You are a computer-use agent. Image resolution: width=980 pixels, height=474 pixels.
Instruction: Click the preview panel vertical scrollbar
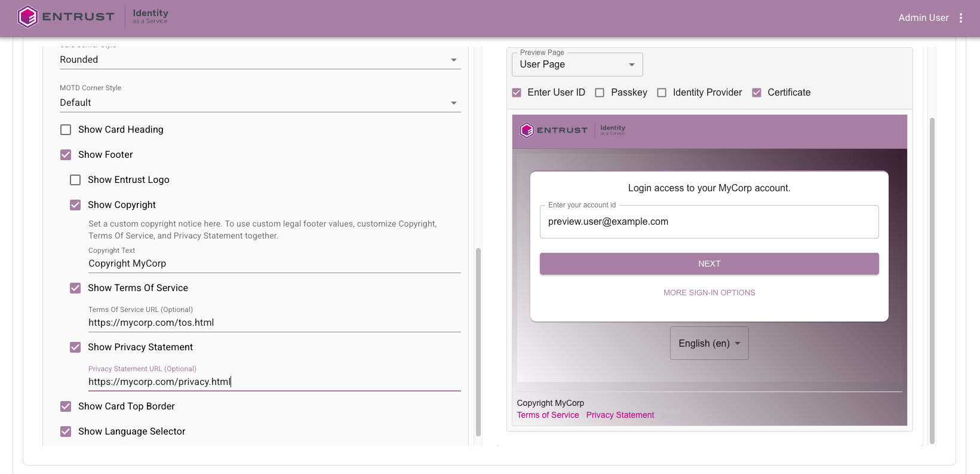point(932,280)
